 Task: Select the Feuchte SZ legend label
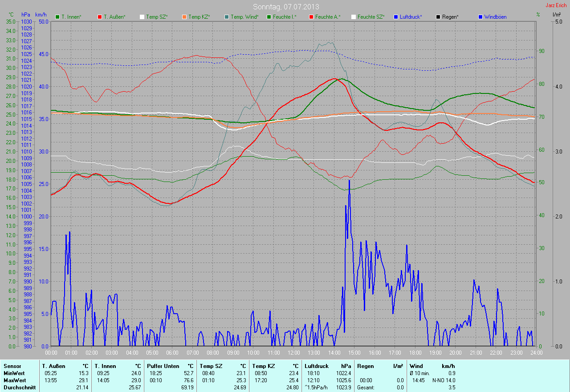(x=370, y=17)
